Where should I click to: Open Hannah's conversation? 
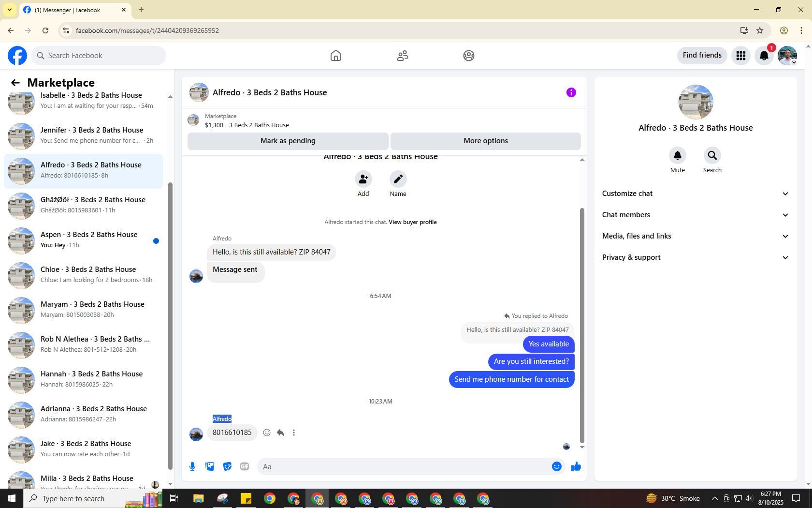click(83, 379)
